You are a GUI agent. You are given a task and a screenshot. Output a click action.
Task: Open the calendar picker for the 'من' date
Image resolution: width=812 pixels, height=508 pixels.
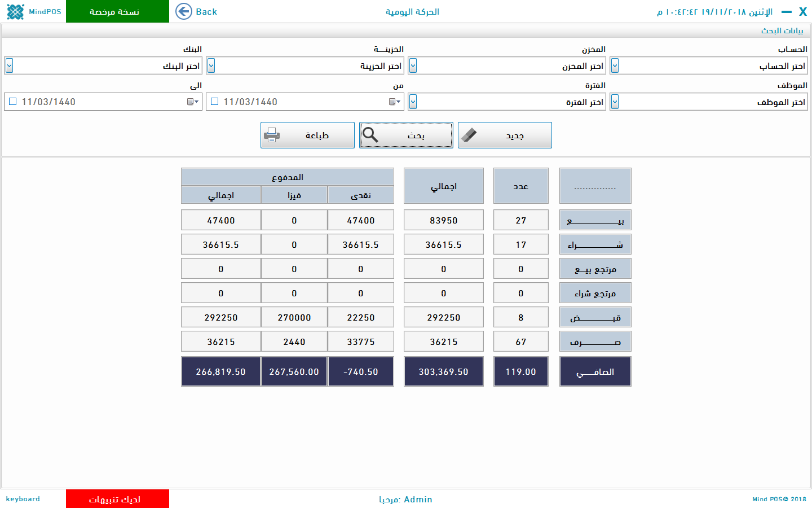pos(394,102)
